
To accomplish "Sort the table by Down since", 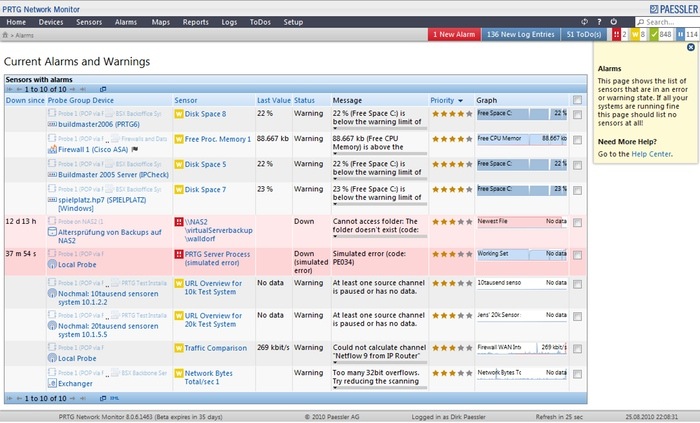I will [25, 100].
